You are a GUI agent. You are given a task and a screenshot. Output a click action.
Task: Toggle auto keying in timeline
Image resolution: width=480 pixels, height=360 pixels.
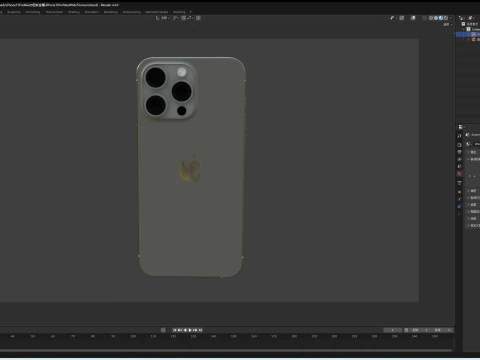163,330
